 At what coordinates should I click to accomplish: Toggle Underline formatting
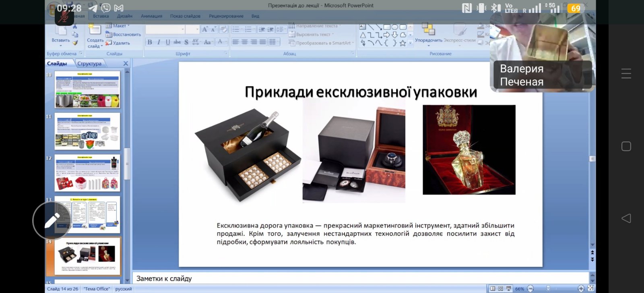[x=168, y=42]
